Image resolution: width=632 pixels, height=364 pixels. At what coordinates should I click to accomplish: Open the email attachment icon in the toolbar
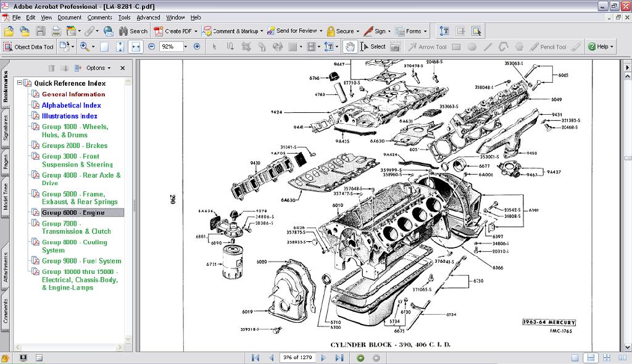tap(109, 31)
